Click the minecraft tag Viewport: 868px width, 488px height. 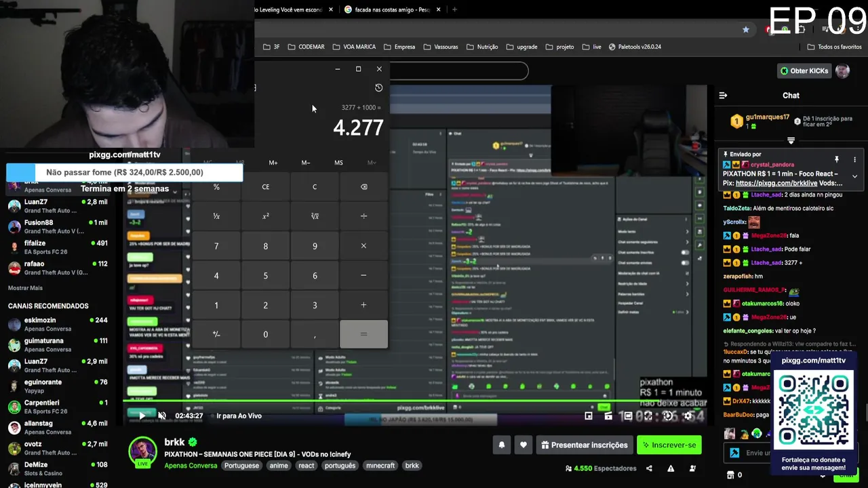click(380, 466)
